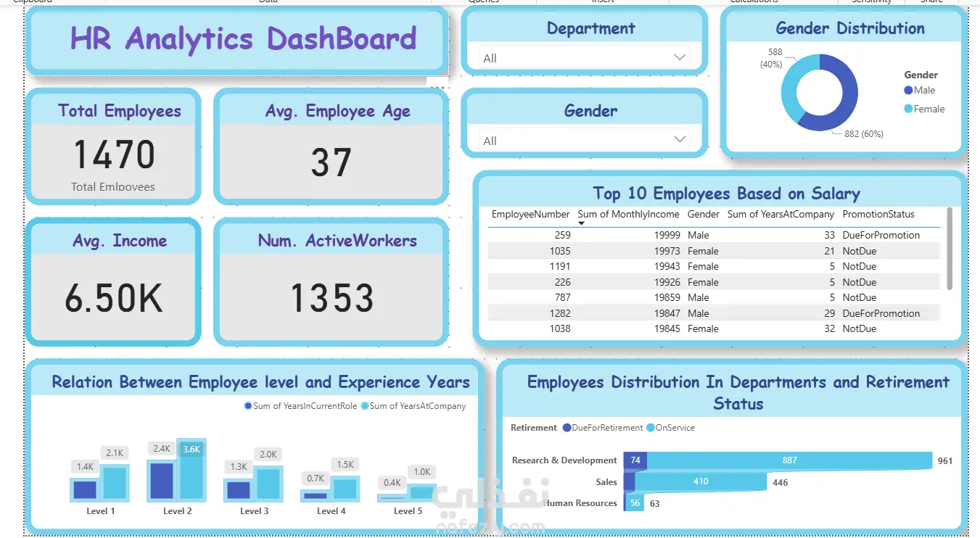980x538 pixels.
Task: Click the sort arrow under Sum of MonthlyIncome
Action: [581, 223]
